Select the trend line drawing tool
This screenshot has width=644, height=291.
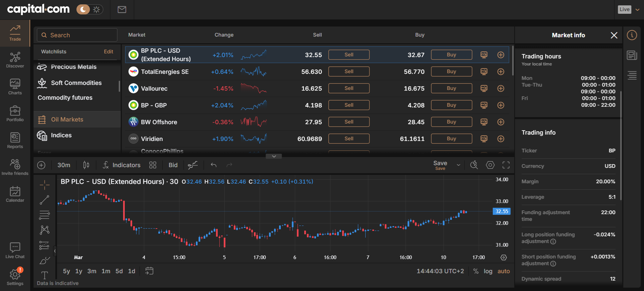45,200
